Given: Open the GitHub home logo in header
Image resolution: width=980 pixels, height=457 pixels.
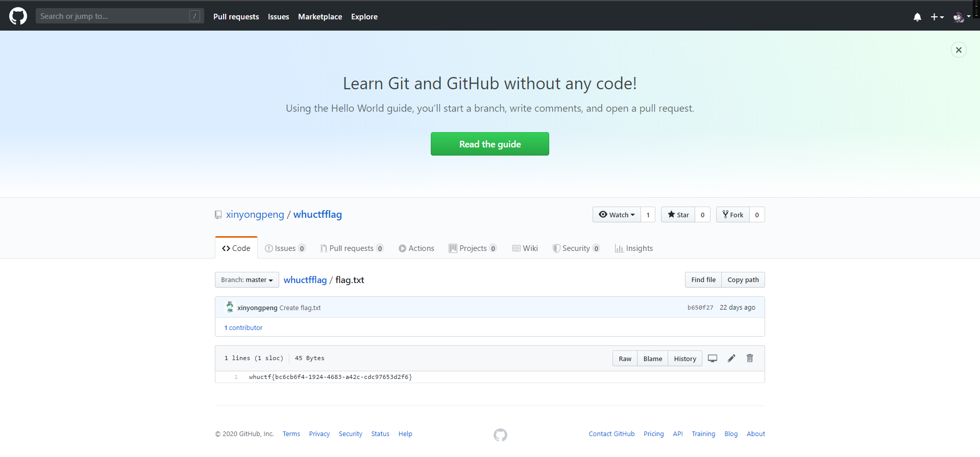Looking at the screenshot, I should pos(18,16).
